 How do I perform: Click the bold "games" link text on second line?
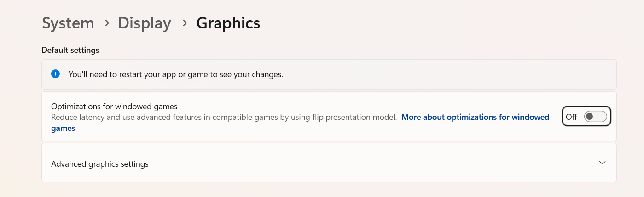click(x=63, y=129)
